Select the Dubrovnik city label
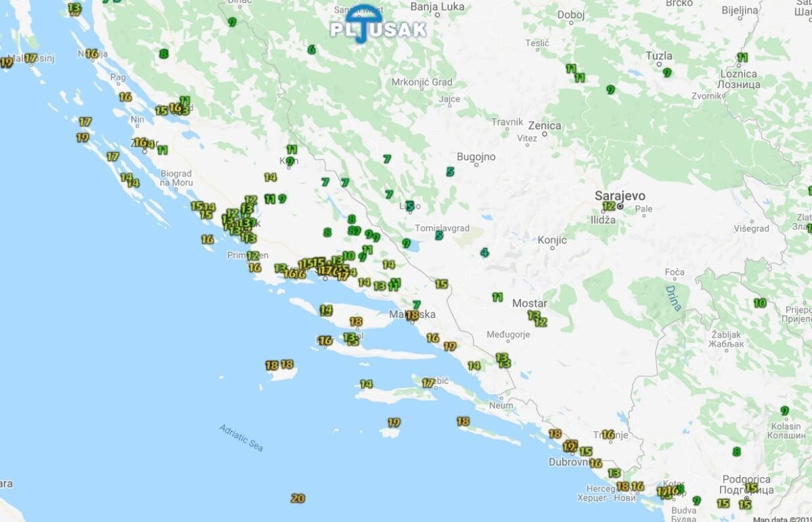 click(x=570, y=462)
